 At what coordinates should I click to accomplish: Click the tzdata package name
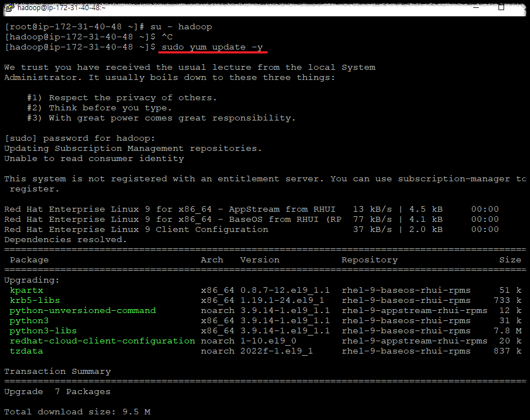(26, 351)
